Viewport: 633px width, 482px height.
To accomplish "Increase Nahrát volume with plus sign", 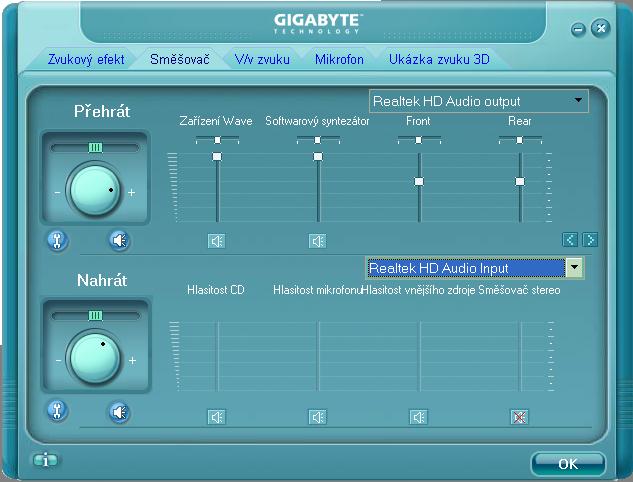I will tap(132, 360).
